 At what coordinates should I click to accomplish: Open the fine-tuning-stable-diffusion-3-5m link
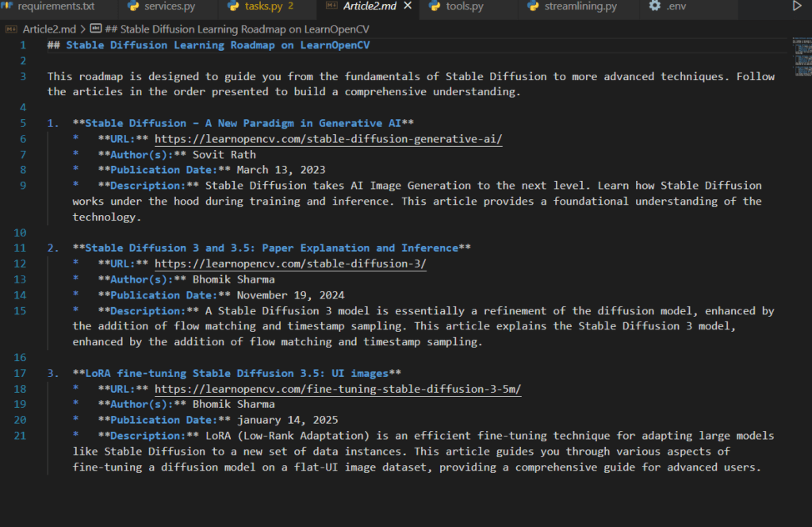[x=338, y=389]
